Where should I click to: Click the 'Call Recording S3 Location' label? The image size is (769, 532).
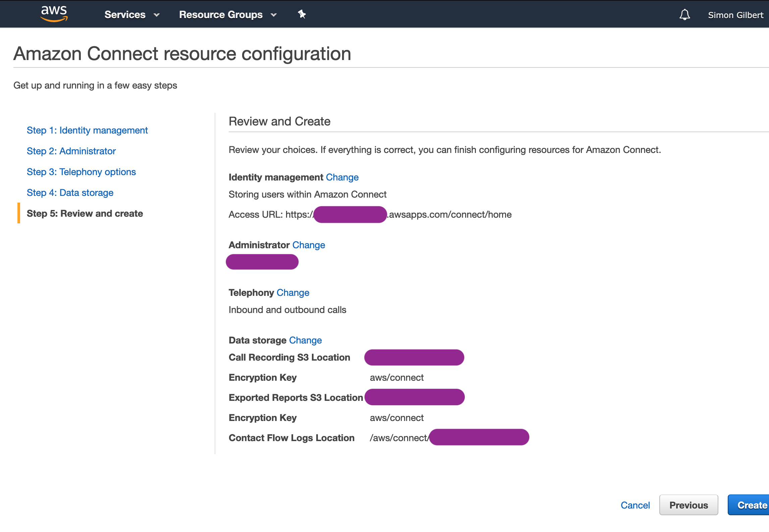[289, 357]
